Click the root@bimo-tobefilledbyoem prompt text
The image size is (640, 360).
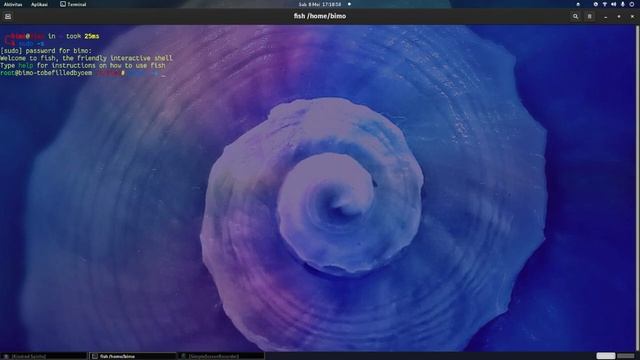[46, 73]
